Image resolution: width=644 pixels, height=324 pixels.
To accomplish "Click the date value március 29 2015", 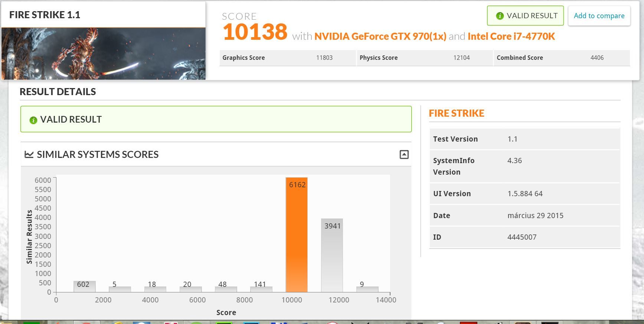I will 535,216.
